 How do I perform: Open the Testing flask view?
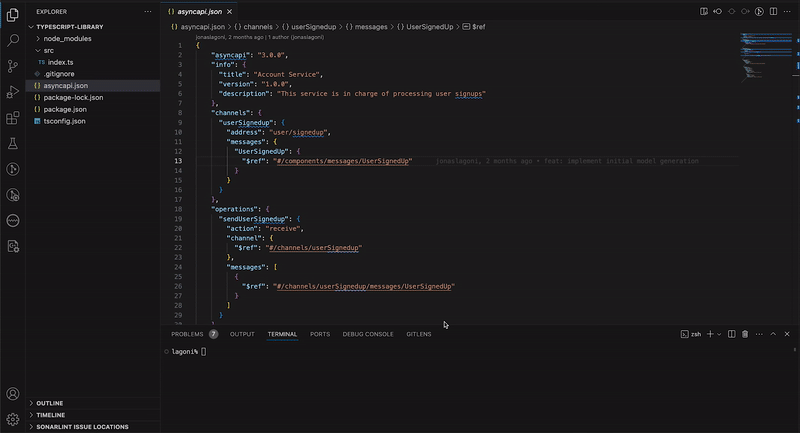point(13,144)
